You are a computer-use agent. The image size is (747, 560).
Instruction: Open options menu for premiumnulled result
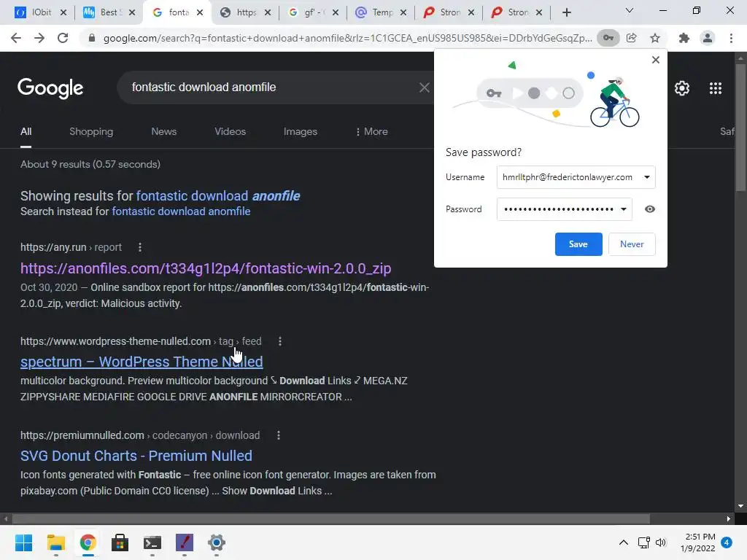click(x=279, y=435)
